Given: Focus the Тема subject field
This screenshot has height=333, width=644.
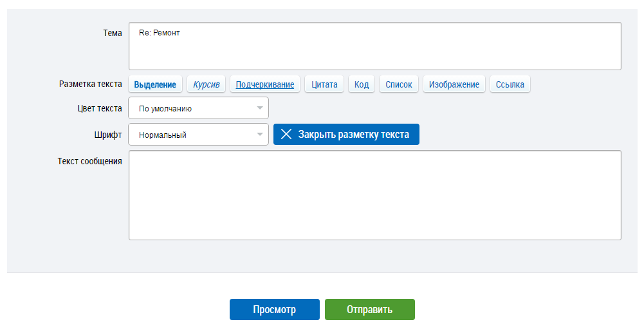Looking at the screenshot, I should (x=374, y=46).
